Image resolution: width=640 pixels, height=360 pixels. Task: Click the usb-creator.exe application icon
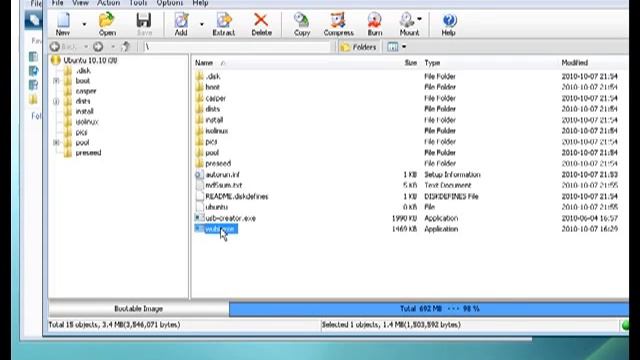click(x=199, y=218)
